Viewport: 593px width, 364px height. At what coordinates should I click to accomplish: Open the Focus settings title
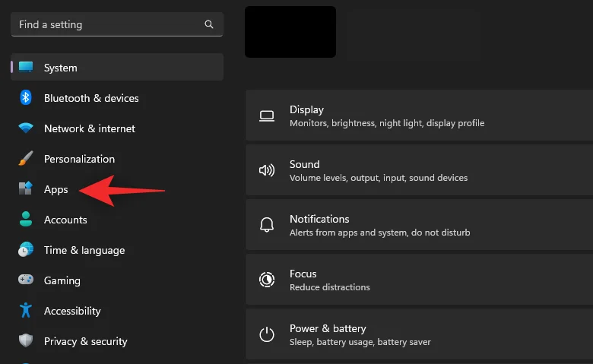(x=303, y=274)
